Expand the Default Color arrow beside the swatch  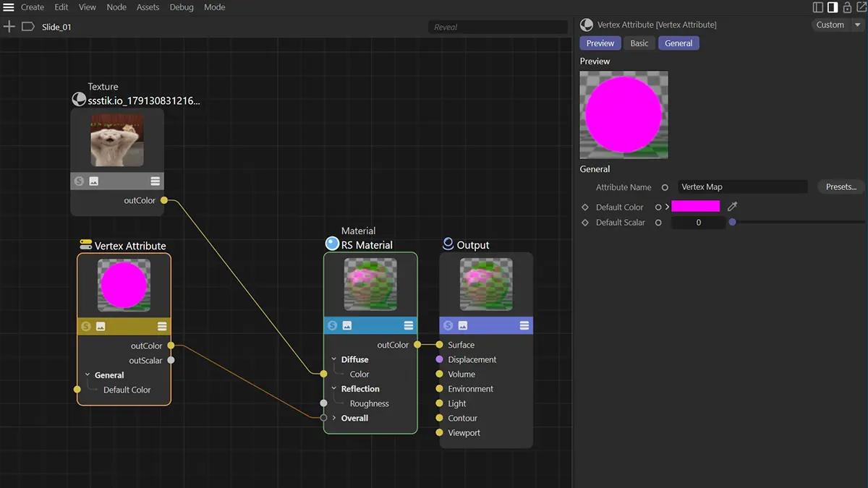pyautogui.click(x=668, y=207)
